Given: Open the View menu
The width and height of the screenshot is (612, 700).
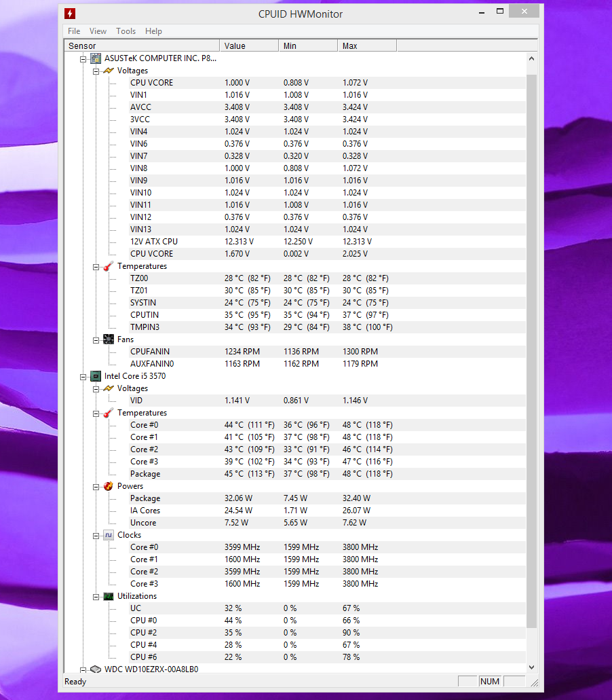Looking at the screenshot, I should coord(98,31).
